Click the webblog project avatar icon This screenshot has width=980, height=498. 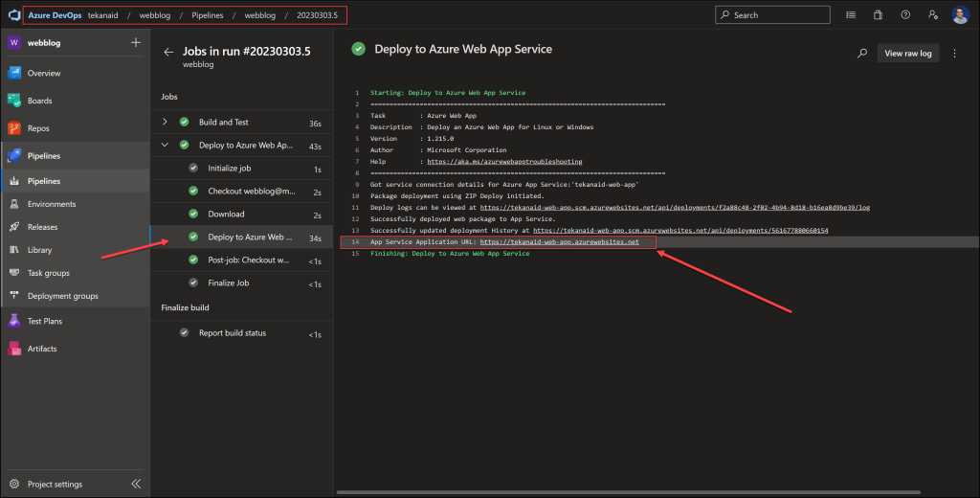click(14, 42)
